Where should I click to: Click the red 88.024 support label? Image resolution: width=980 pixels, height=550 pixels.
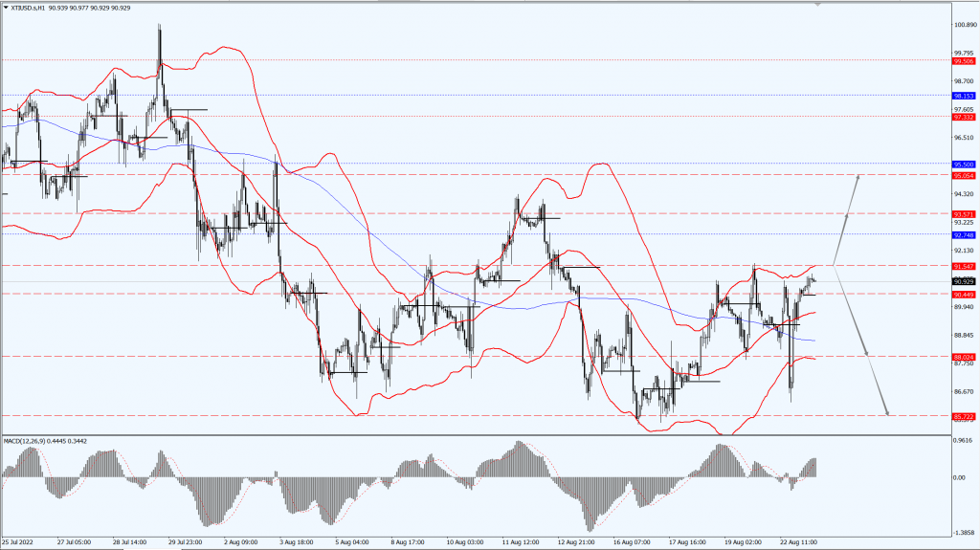[x=964, y=357]
